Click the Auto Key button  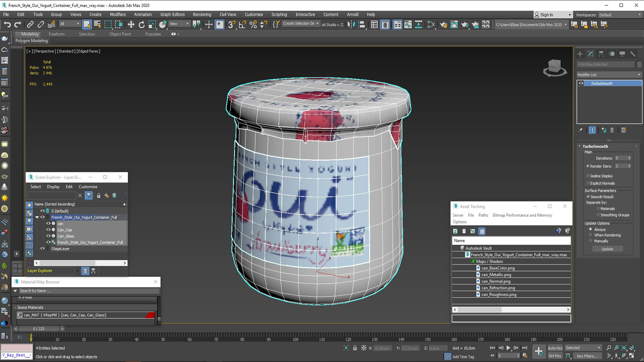555,348
